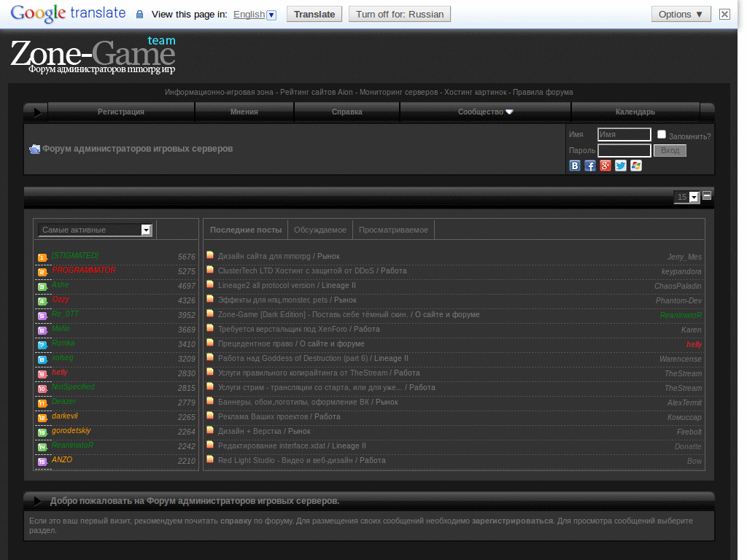Open user helly in active list

[x=60, y=373]
